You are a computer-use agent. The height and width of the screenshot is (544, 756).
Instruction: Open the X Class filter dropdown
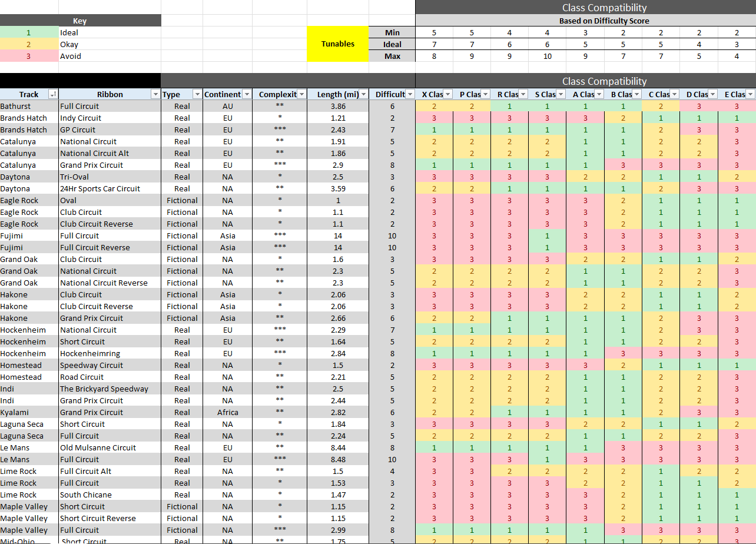click(x=447, y=94)
